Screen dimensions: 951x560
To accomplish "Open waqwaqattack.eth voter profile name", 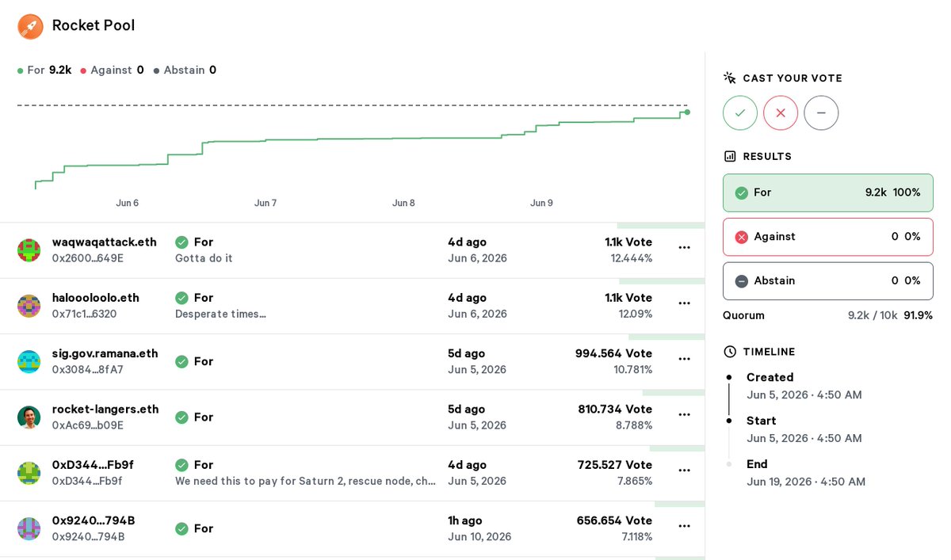I will 105,242.
